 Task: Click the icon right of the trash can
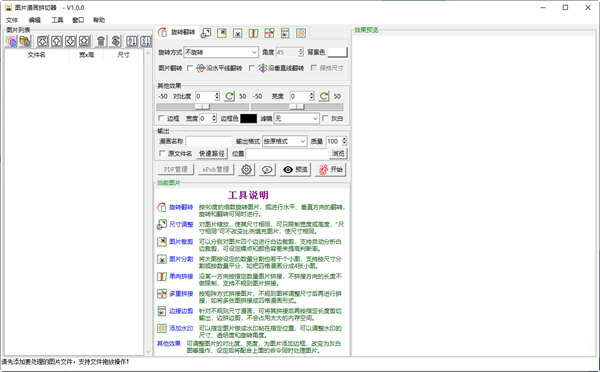coord(116,41)
